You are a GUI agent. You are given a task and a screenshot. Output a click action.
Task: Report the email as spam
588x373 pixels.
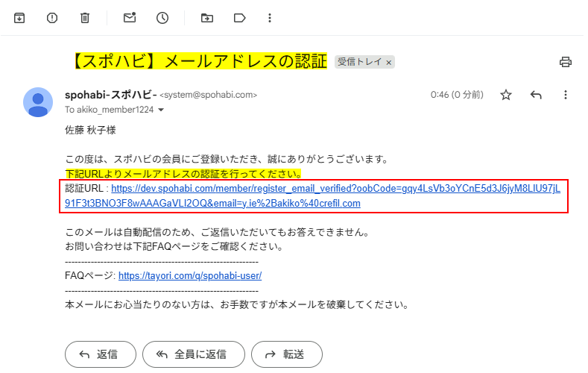click(52, 18)
